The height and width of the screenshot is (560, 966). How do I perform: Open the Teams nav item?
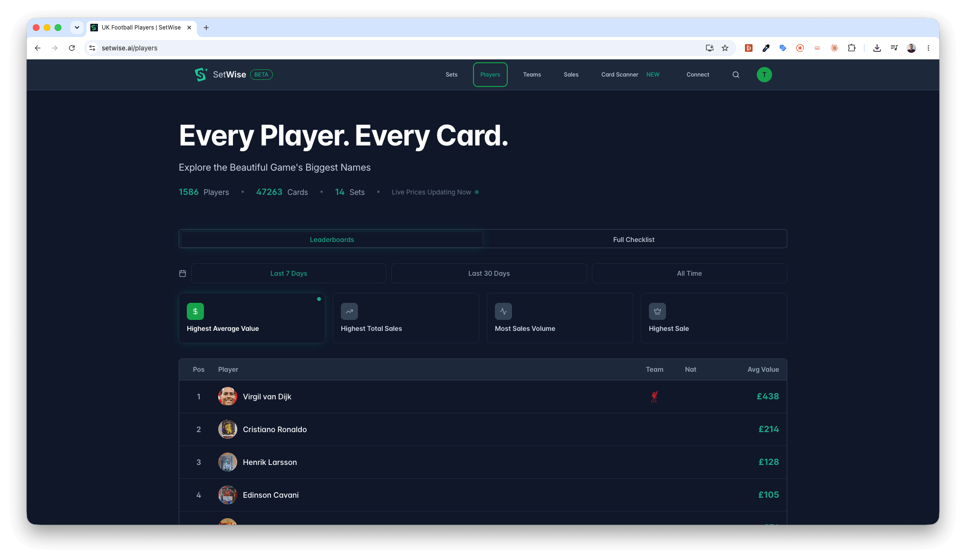click(x=532, y=75)
